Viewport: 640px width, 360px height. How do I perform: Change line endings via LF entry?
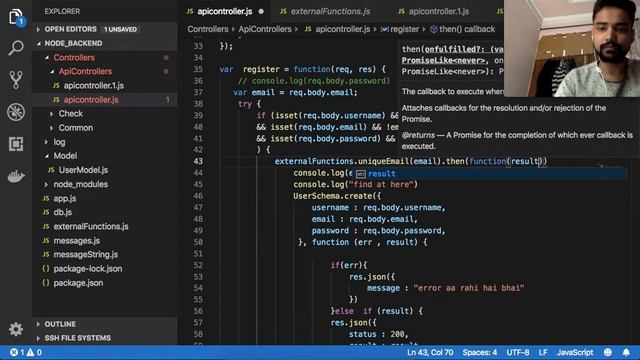[543, 352]
